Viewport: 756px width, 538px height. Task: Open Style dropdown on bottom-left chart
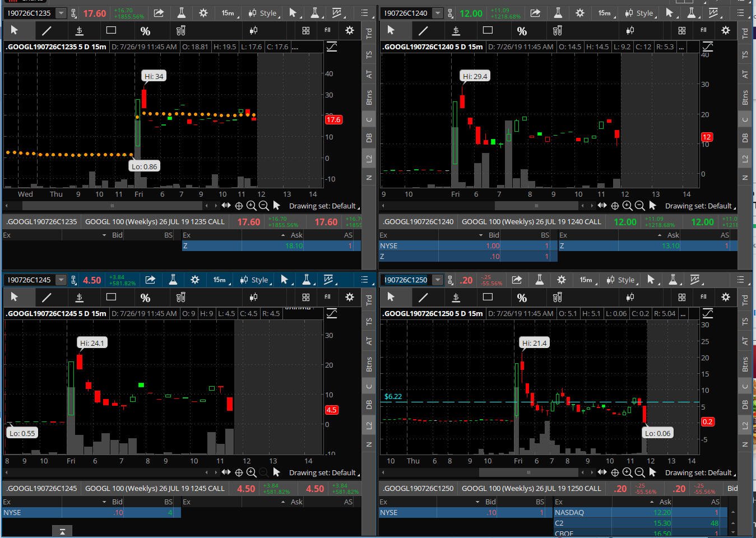pyautogui.click(x=255, y=280)
